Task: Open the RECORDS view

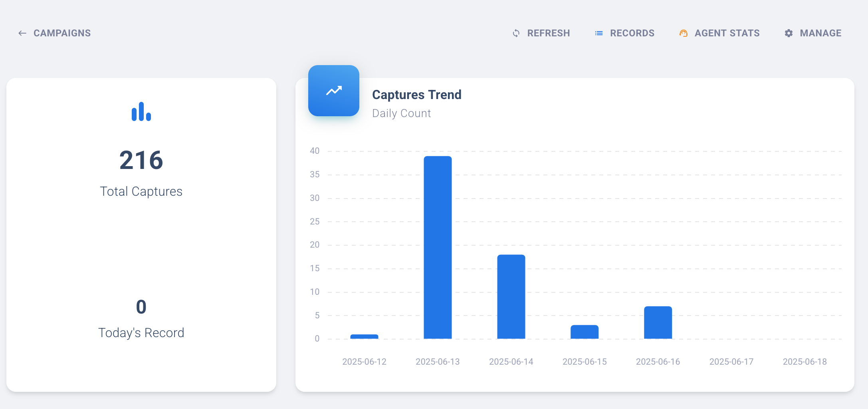Action: [x=632, y=33]
